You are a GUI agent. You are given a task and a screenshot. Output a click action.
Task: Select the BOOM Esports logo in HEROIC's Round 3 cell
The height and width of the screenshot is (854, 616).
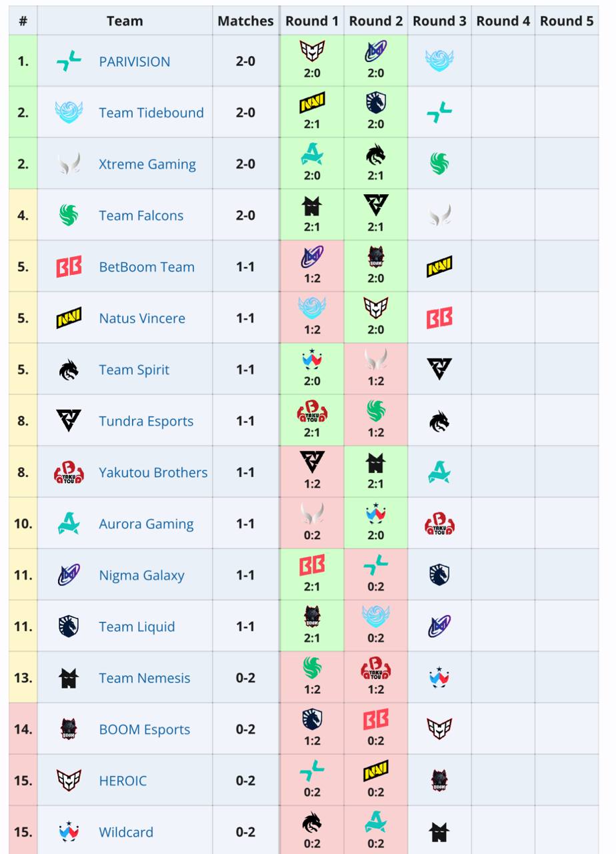click(439, 781)
